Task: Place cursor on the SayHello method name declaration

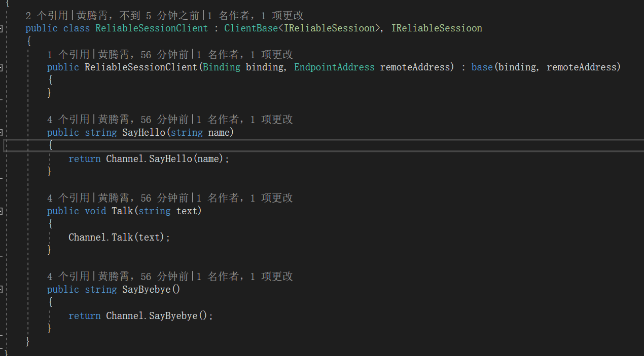Action: point(144,133)
